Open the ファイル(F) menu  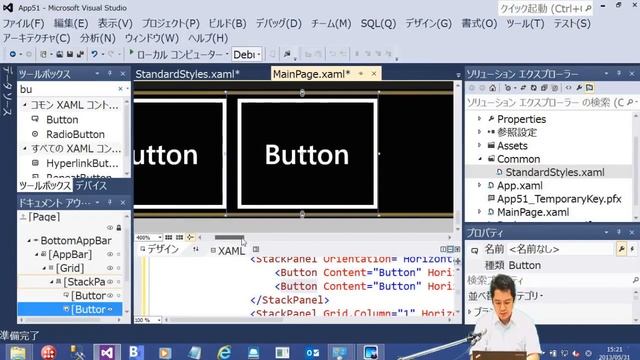24,24
